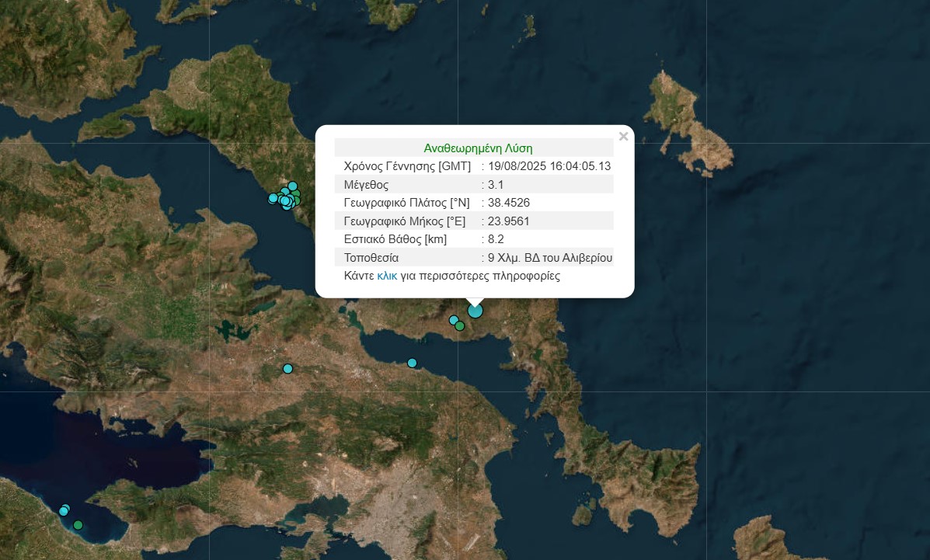Click the 'Τοποθεσία' label
Screen dimensions: 930x560
point(371,257)
